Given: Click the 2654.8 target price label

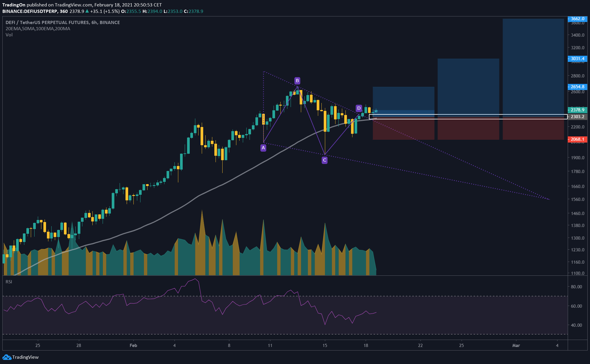Looking at the screenshot, I should click(x=577, y=87).
